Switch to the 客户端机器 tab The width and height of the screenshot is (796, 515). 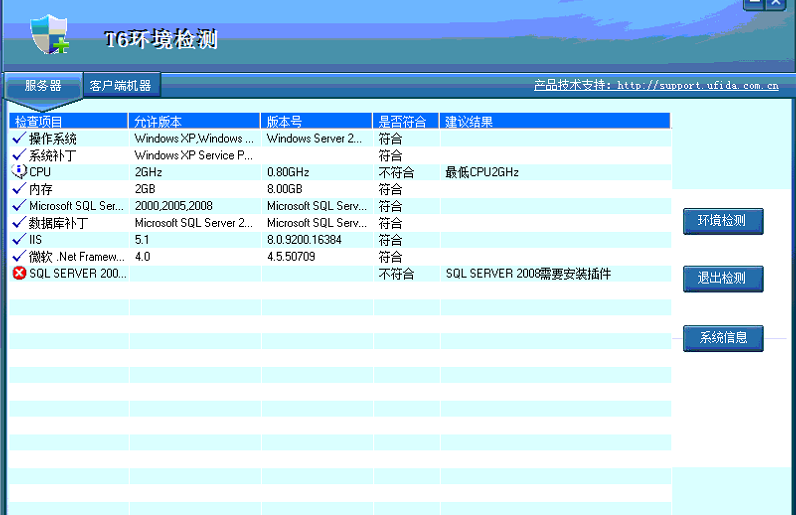(x=121, y=85)
